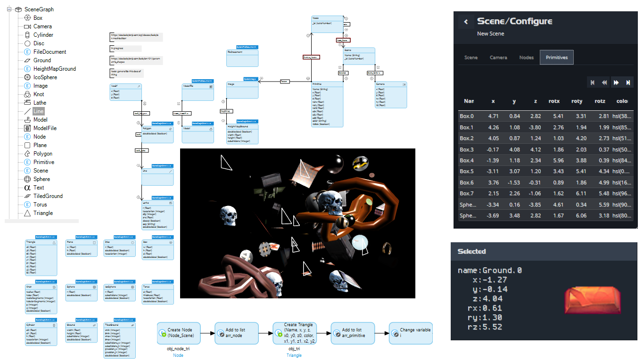Click the HeightMapGround entity icon
Viewport: 644px width, 362px height.
(27, 69)
